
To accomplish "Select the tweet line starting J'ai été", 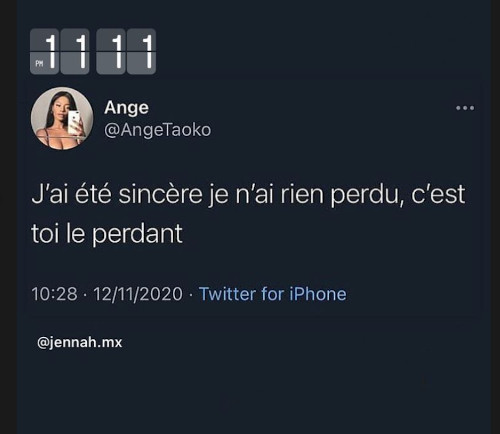I will pos(248,195).
